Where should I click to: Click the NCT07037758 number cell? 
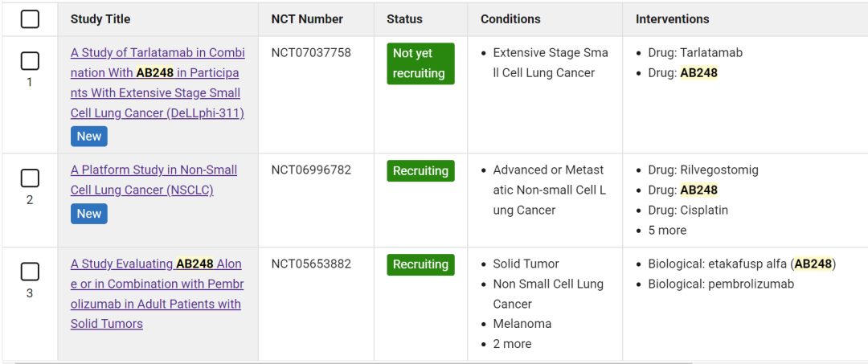311,52
